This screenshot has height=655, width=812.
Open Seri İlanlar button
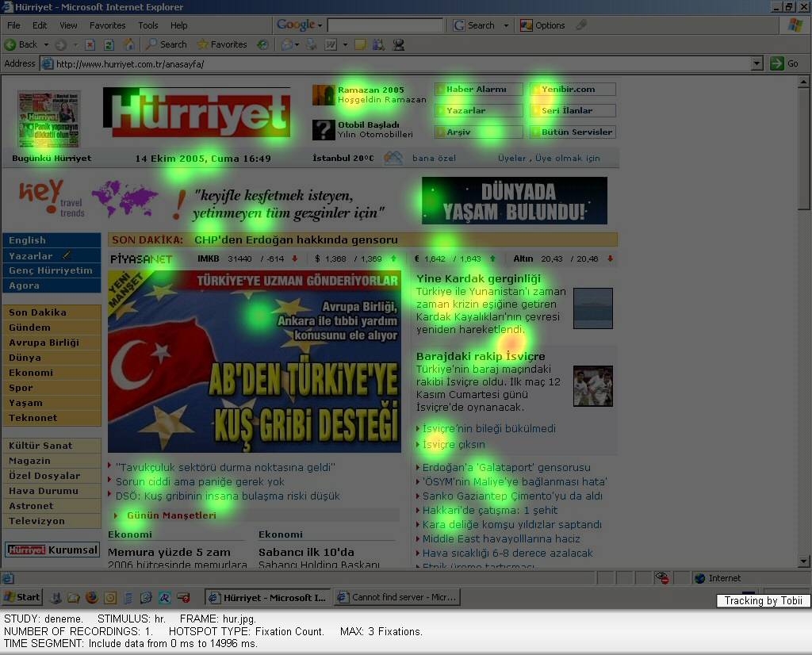[x=573, y=110]
